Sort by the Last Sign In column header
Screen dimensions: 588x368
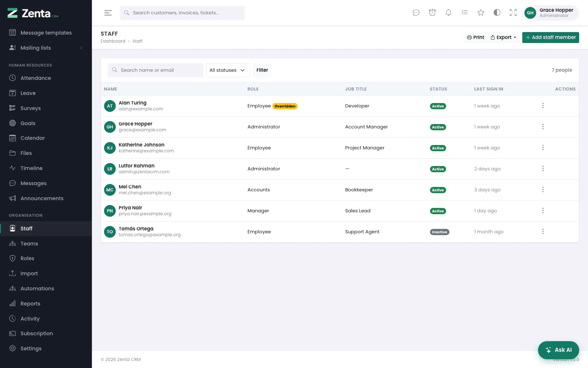[488, 89]
